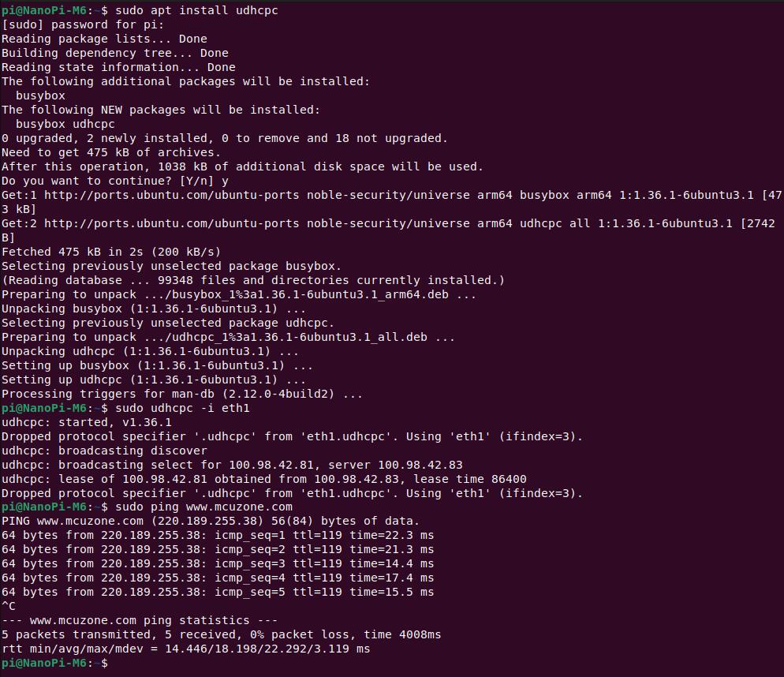
Task: Click the ports.ubuntu.com URL in Get:2 line
Action: pos(171,223)
